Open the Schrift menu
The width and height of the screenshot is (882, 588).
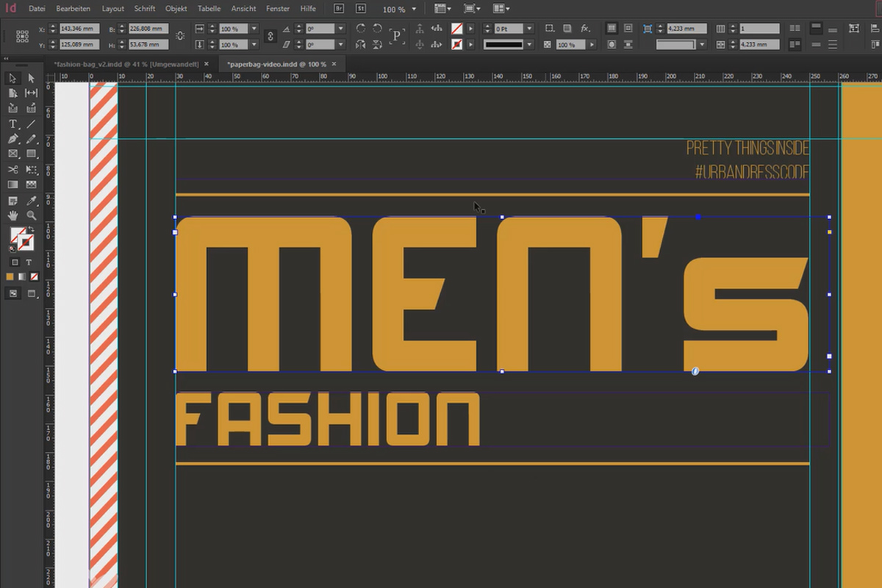pyautogui.click(x=144, y=9)
